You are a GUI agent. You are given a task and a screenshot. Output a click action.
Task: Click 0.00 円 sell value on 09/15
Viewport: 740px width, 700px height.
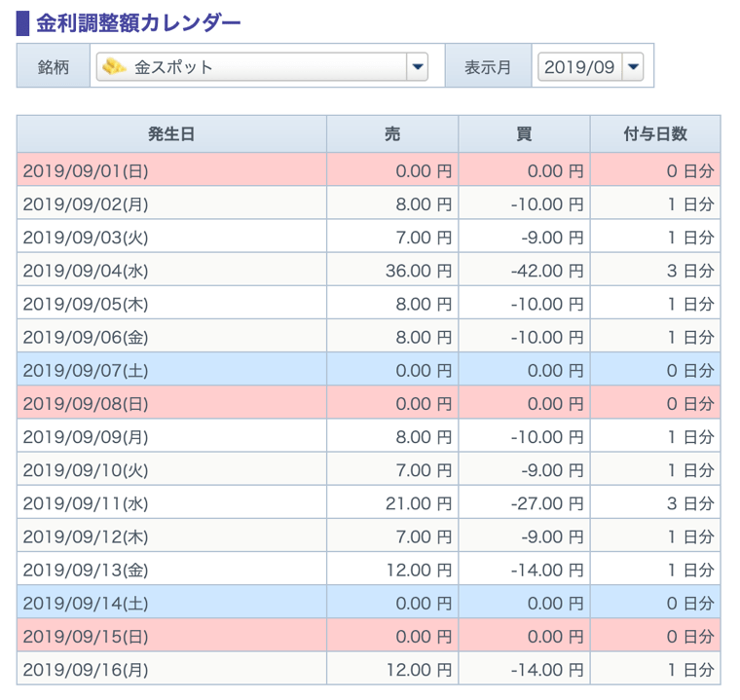[x=424, y=637]
